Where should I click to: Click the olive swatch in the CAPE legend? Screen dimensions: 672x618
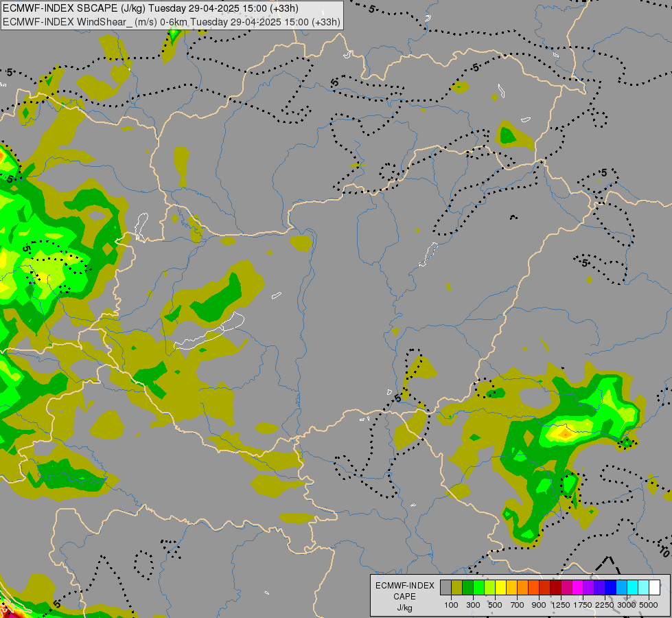point(457,588)
